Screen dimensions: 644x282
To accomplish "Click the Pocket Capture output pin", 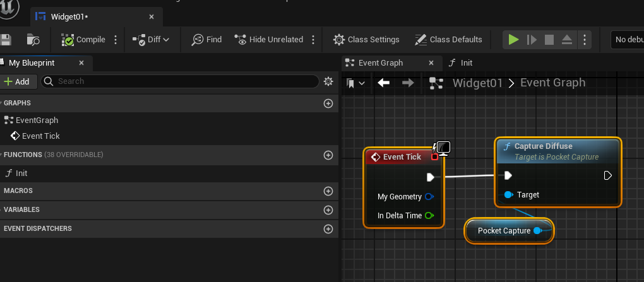I will [x=538, y=231].
